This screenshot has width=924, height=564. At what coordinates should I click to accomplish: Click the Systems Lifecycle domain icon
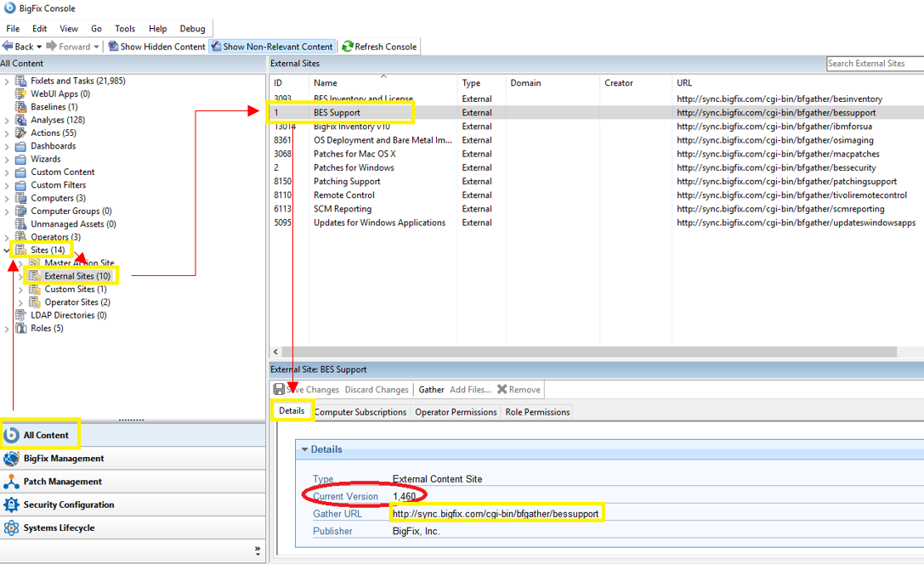(11, 527)
